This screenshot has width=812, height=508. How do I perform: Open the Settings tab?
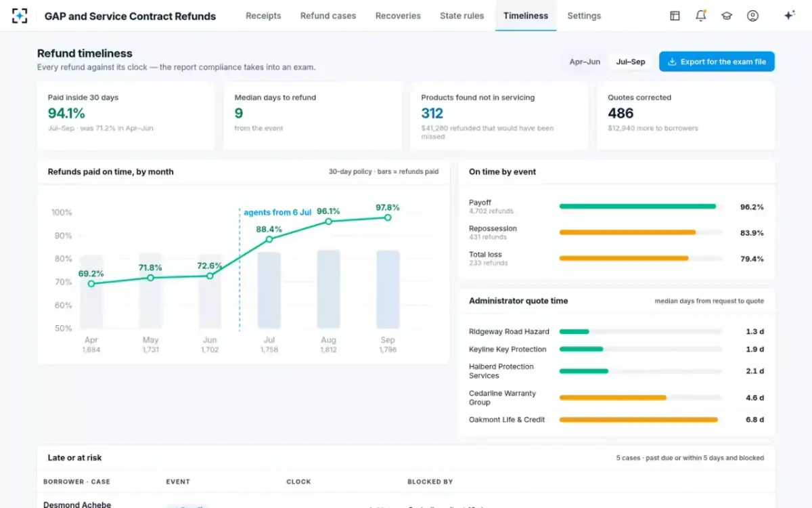[584, 16]
